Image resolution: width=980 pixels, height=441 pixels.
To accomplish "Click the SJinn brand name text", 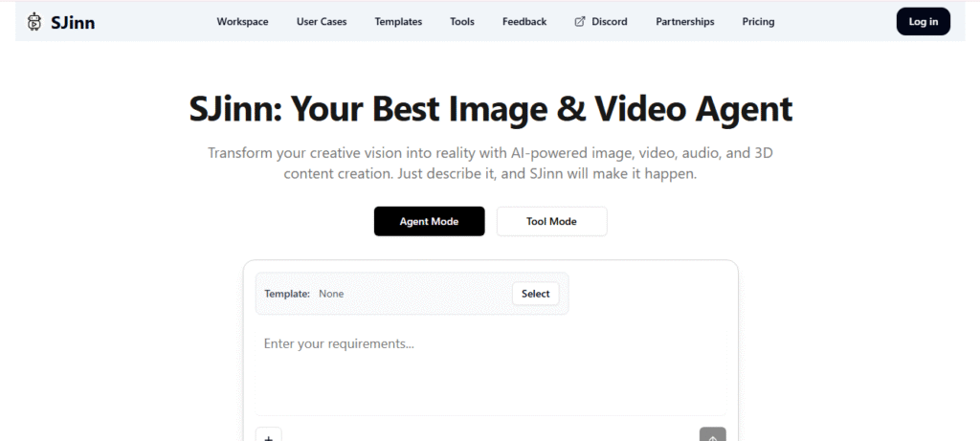I will click(73, 21).
